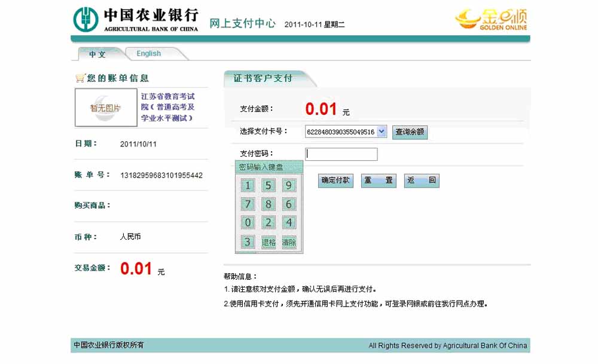Click the 查询余额 balance query button

[410, 132]
